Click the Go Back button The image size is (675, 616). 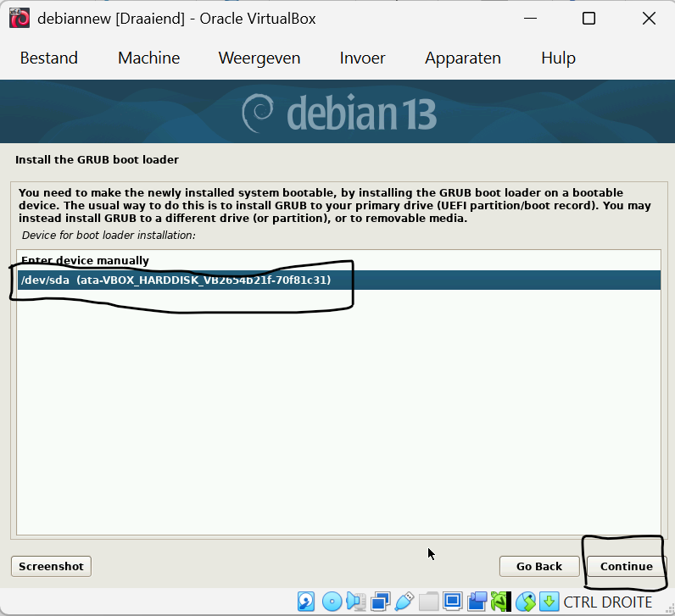point(539,566)
